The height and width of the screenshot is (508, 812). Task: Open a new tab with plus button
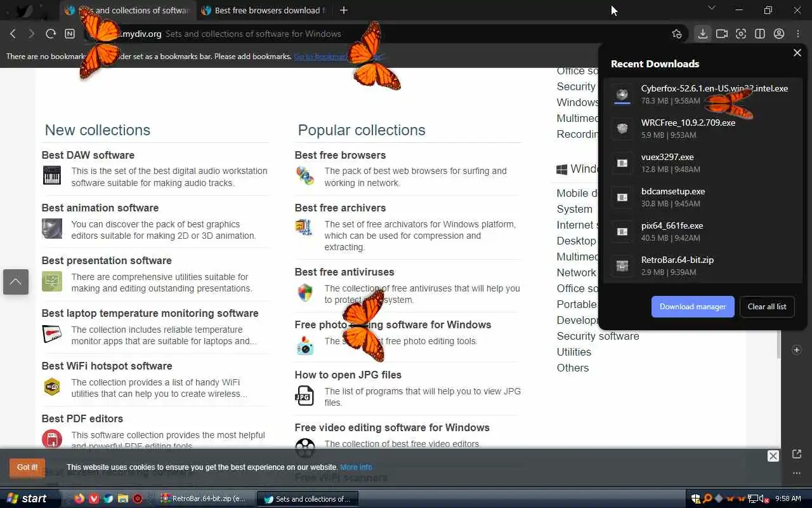click(x=344, y=10)
